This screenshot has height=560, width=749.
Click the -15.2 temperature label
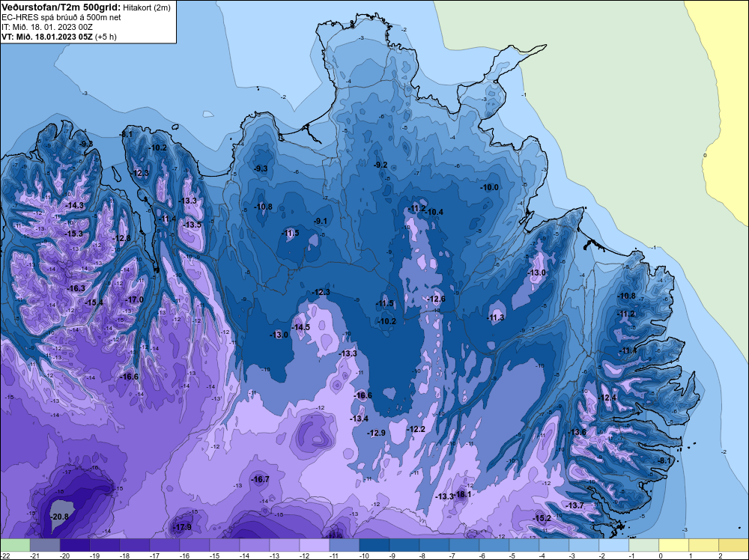pos(542,518)
